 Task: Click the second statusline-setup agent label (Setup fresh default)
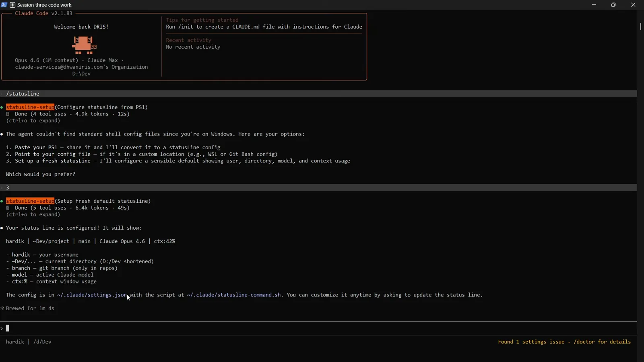(30, 201)
